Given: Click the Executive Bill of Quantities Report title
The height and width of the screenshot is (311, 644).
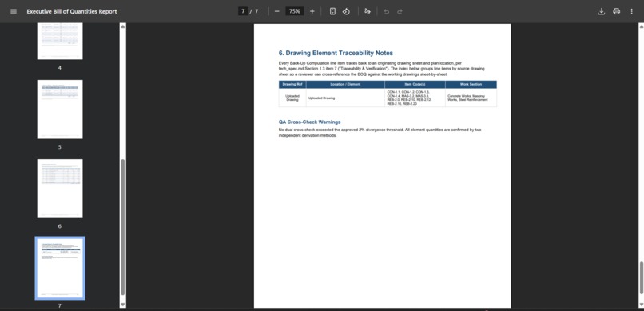Looking at the screenshot, I should (72, 11).
